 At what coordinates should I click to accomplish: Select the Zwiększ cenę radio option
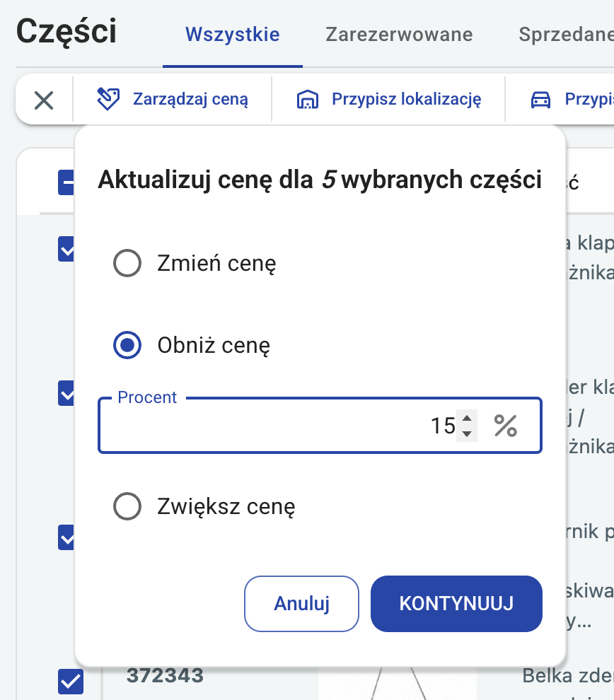pyautogui.click(x=127, y=506)
